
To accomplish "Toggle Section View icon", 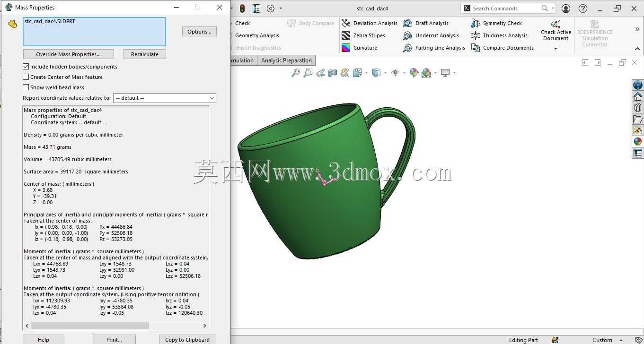I will (x=333, y=73).
